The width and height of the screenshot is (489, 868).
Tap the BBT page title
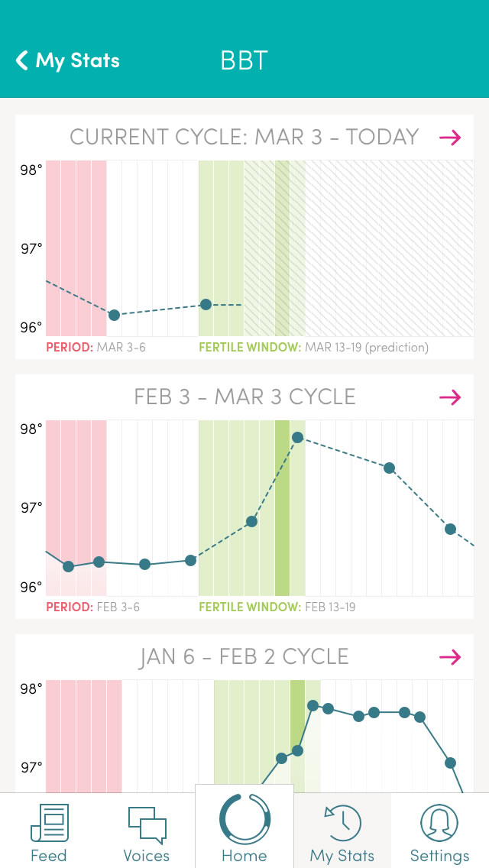coord(244,60)
